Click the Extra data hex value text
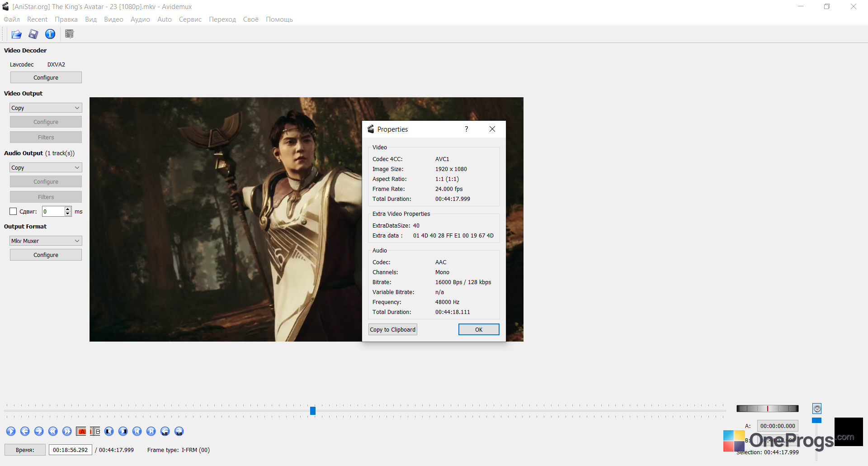Image resolution: width=868 pixels, height=466 pixels. [x=453, y=235]
